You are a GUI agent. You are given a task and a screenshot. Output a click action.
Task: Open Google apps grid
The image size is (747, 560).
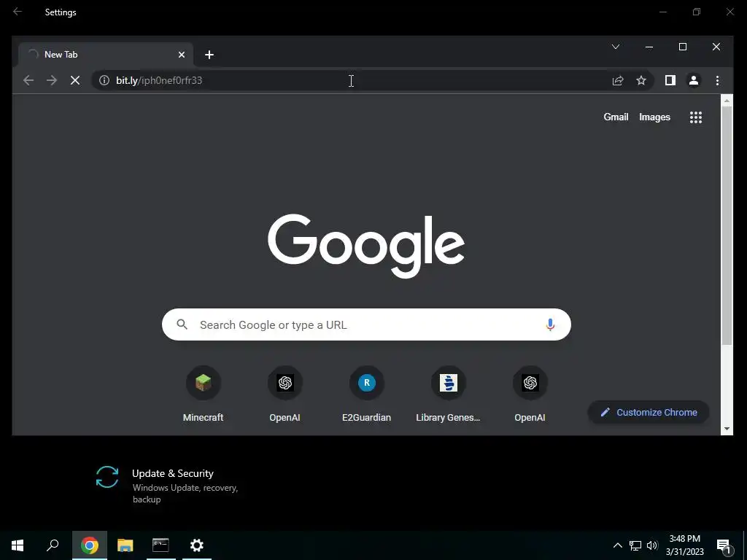coord(696,117)
